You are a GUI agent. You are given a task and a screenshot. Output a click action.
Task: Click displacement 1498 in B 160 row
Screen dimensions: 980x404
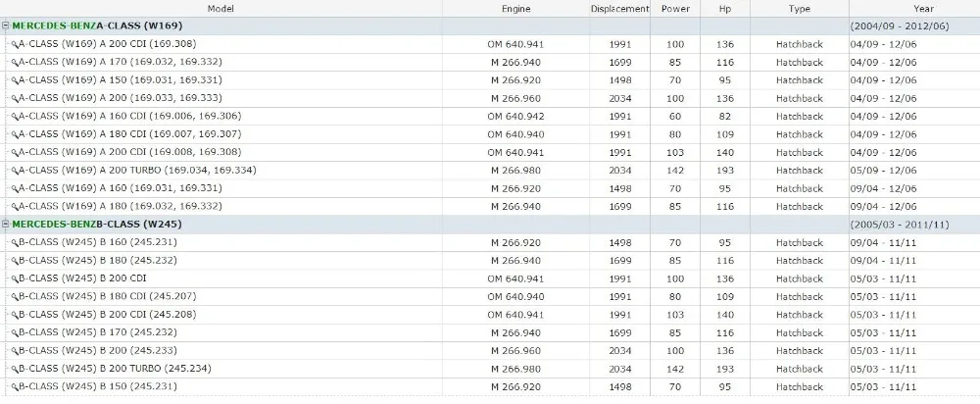click(x=620, y=242)
